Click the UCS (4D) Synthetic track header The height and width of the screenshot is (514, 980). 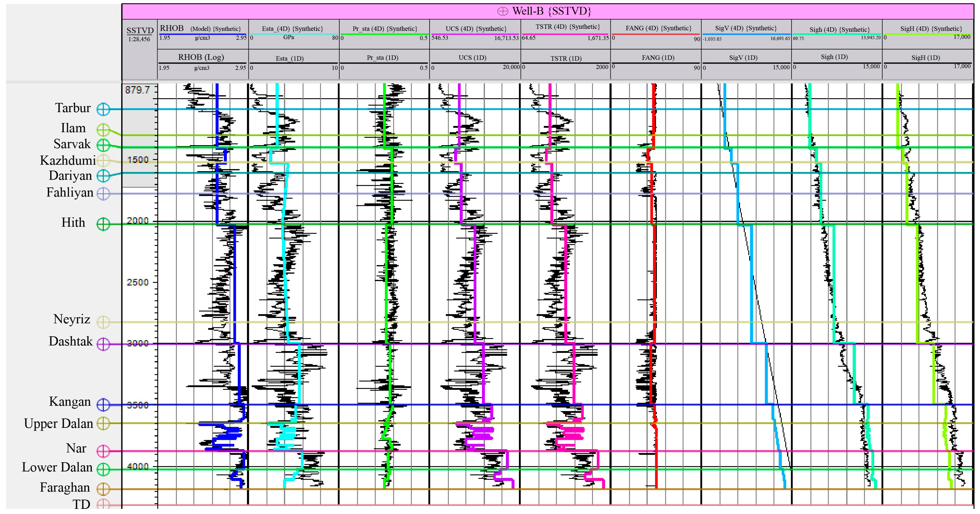click(x=476, y=28)
